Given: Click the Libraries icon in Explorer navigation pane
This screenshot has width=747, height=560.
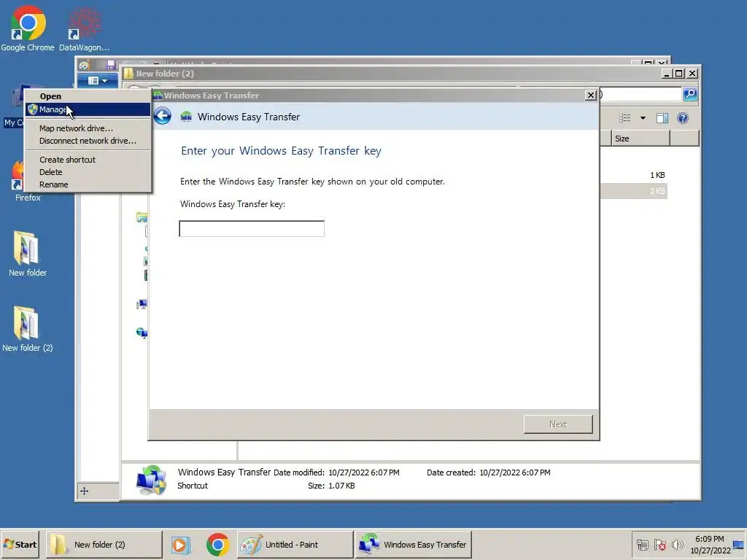Looking at the screenshot, I should pyautogui.click(x=142, y=217).
